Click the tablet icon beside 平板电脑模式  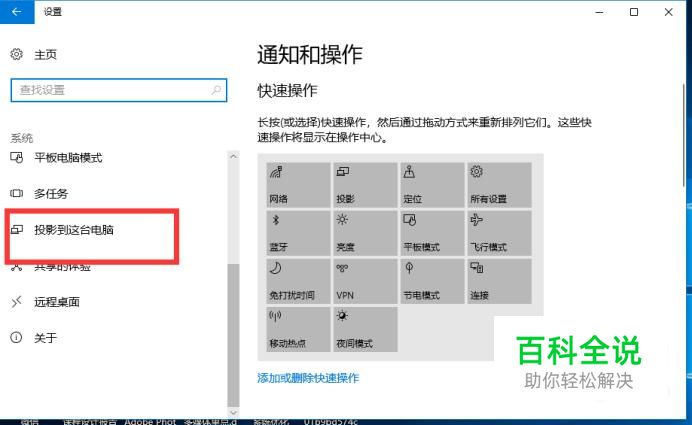pyautogui.click(x=16, y=158)
